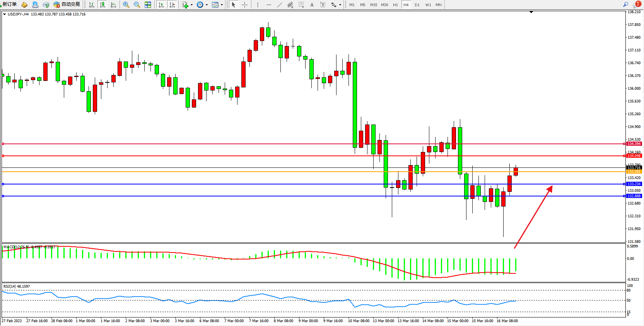Enable the chart shift toggle

pos(172,5)
